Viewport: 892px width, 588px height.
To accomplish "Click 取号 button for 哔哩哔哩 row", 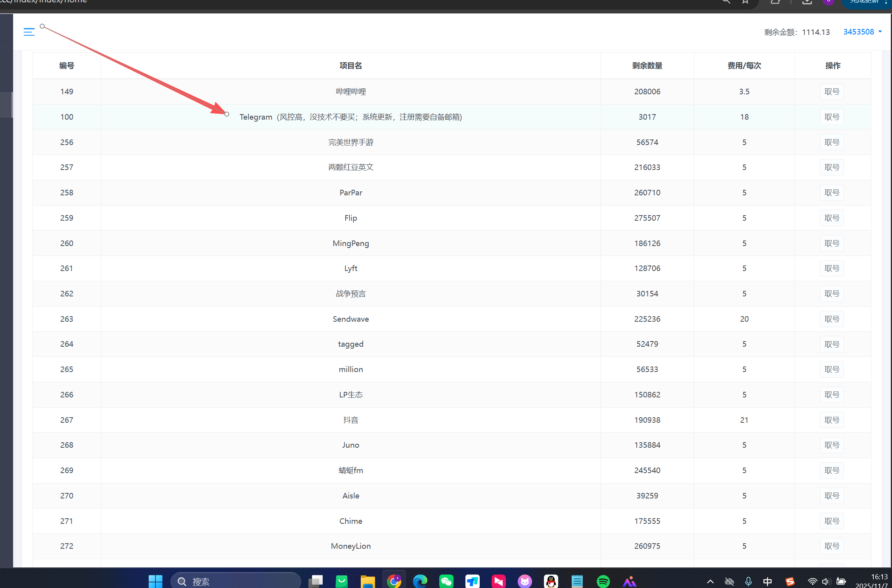I will 831,92.
